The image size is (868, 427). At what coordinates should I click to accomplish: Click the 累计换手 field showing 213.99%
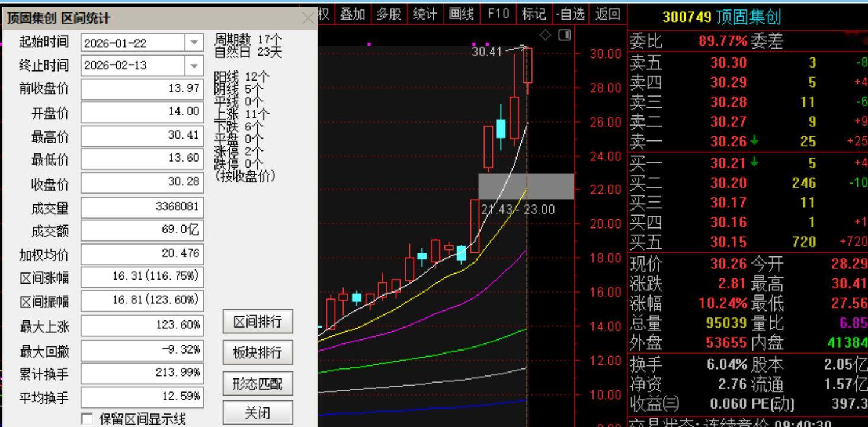142,373
